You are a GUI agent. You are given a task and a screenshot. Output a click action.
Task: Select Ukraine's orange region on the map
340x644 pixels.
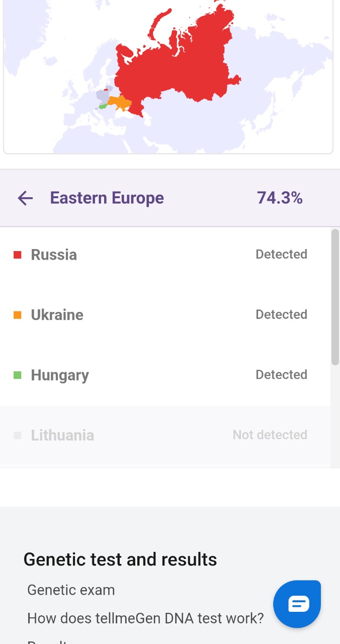click(x=121, y=103)
